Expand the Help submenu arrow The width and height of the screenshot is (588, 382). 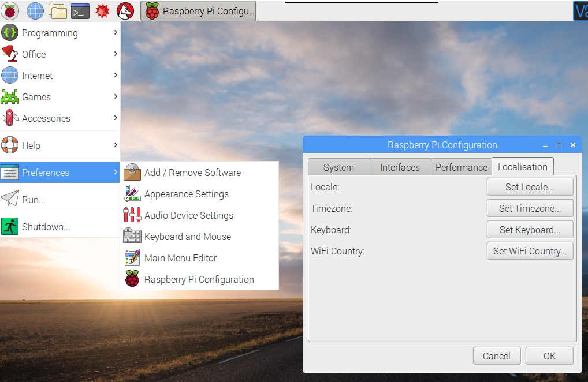click(116, 145)
